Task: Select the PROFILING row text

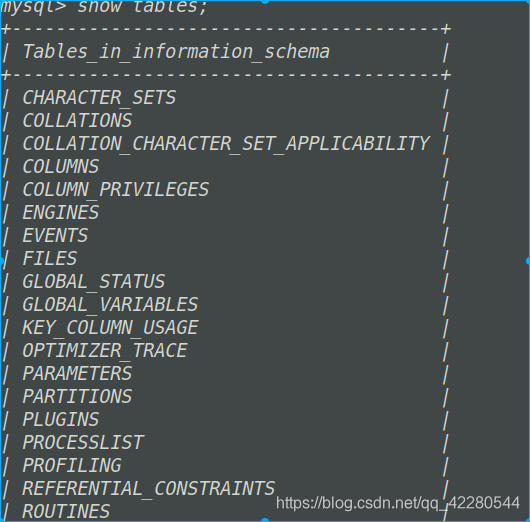Action: [72, 466]
